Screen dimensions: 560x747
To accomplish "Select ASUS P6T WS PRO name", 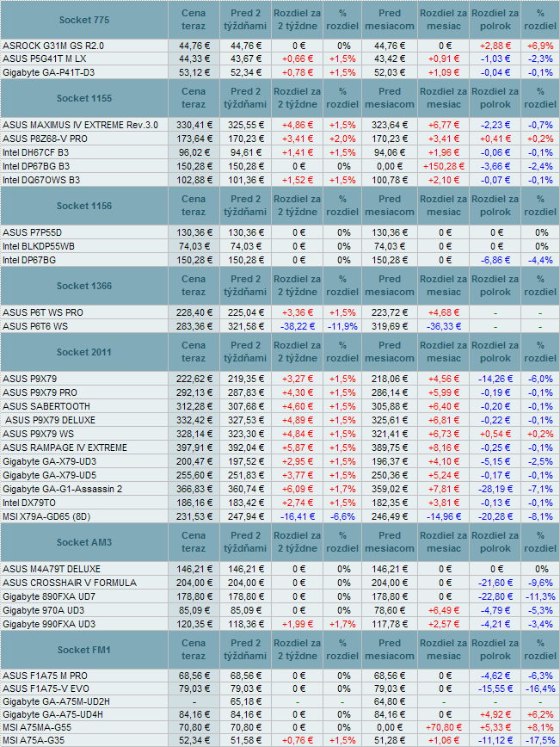I will tap(43, 312).
